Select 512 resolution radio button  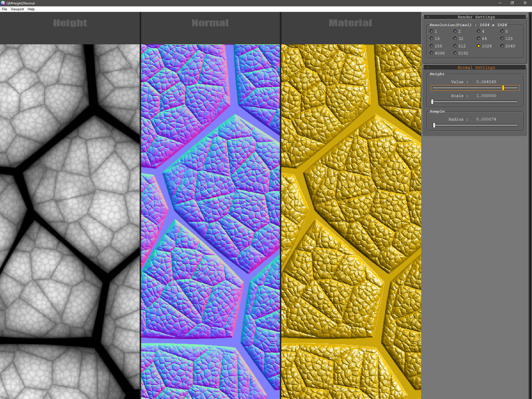pos(455,46)
